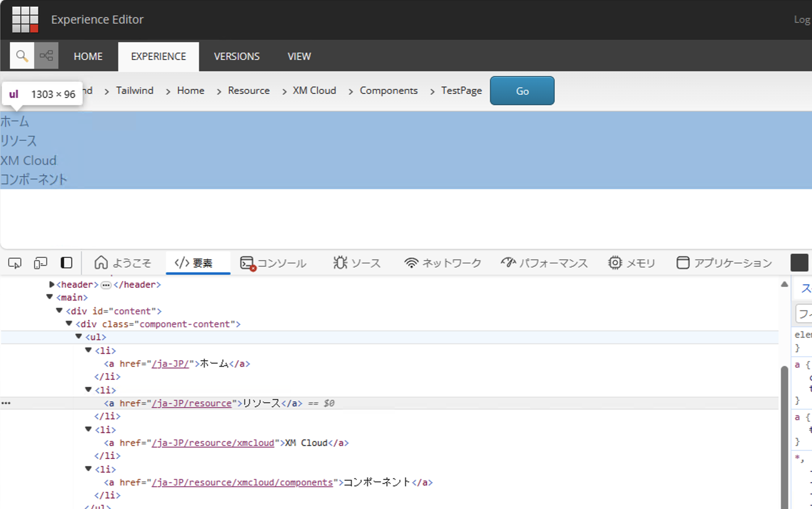Toggle the navigation tree icon in ribbon
The width and height of the screenshot is (812, 509).
click(x=46, y=56)
